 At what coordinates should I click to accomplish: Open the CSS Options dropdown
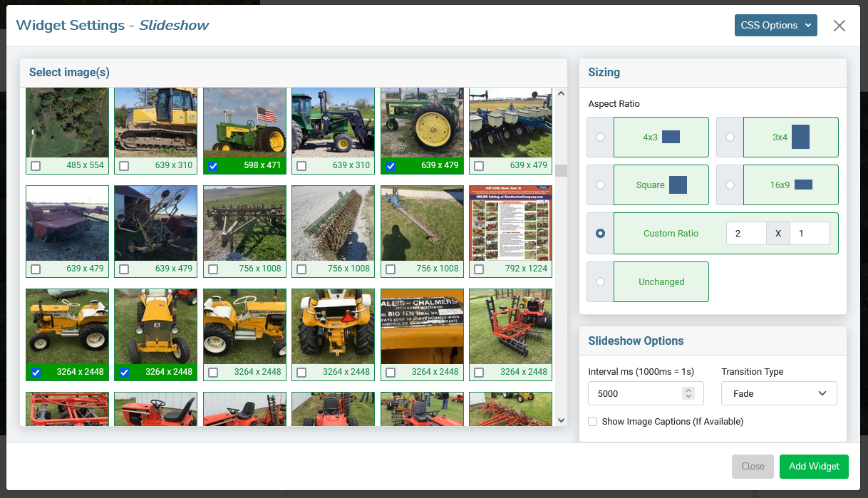(x=776, y=25)
